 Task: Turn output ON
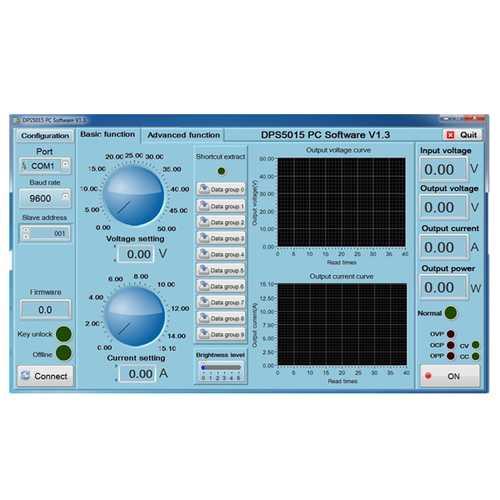(x=450, y=376)
